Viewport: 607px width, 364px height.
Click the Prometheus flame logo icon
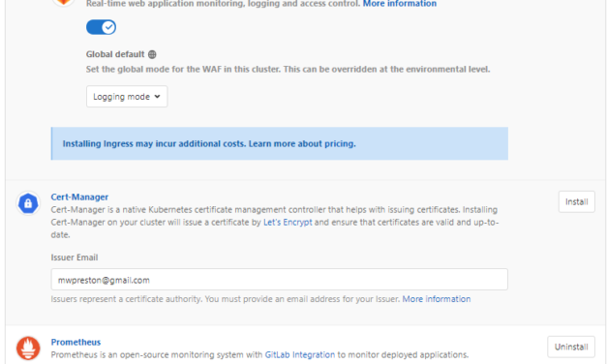point(28,349)
